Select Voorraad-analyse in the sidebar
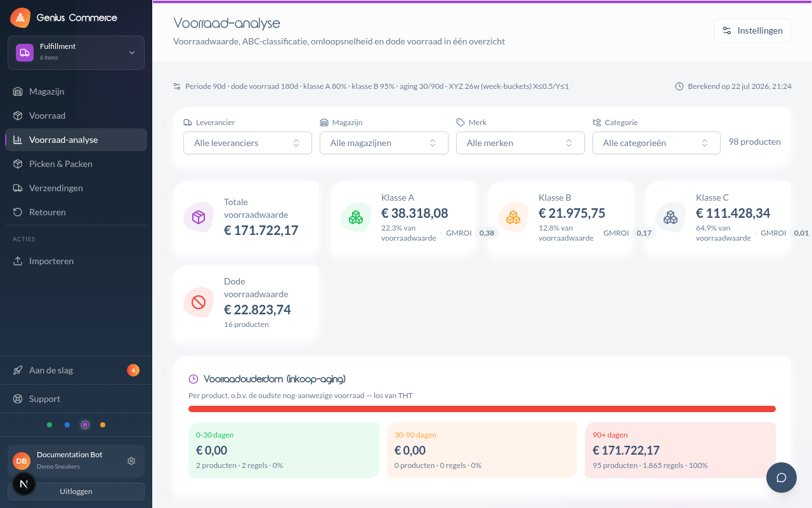Image resolution: width=812 pixels, height=508 pixels. click(76, 140)
